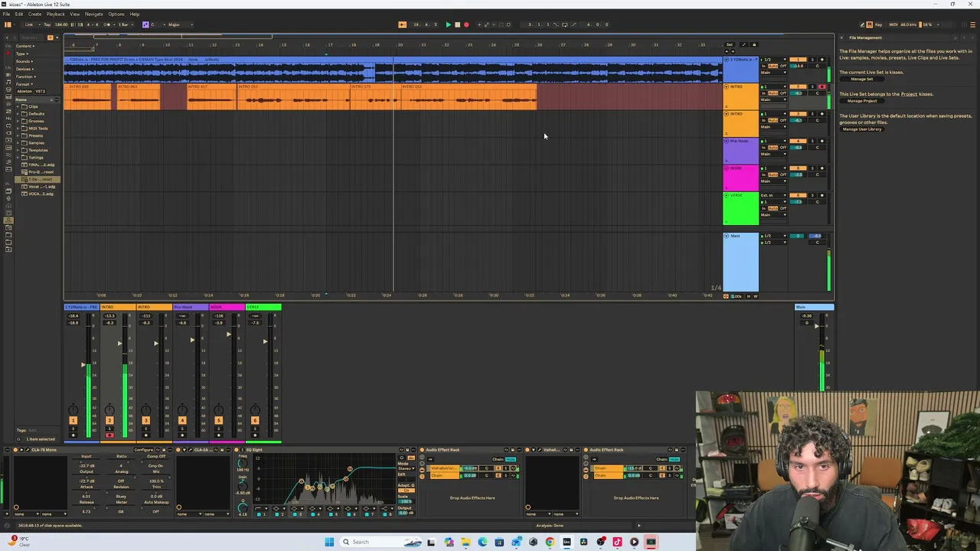Toggle the orange Follow playback icon
Image resolution: width=980 pixels, height=551 pixels.
(402, 24)
